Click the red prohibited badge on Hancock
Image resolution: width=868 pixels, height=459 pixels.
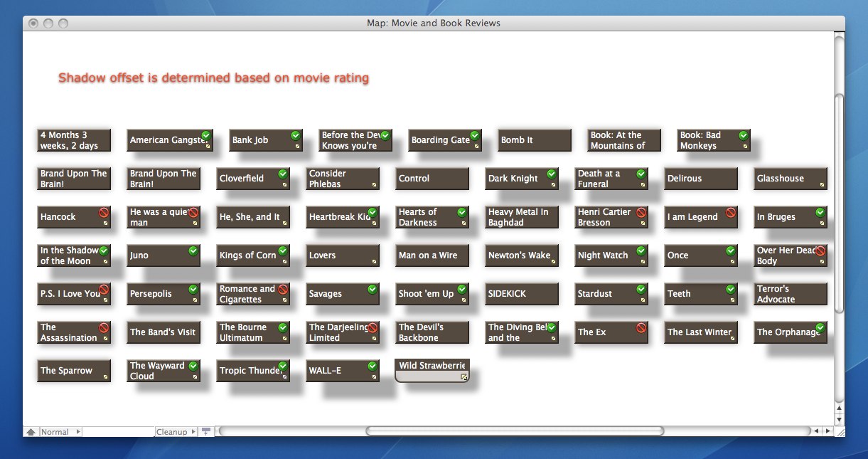click(x=104, y=212)
